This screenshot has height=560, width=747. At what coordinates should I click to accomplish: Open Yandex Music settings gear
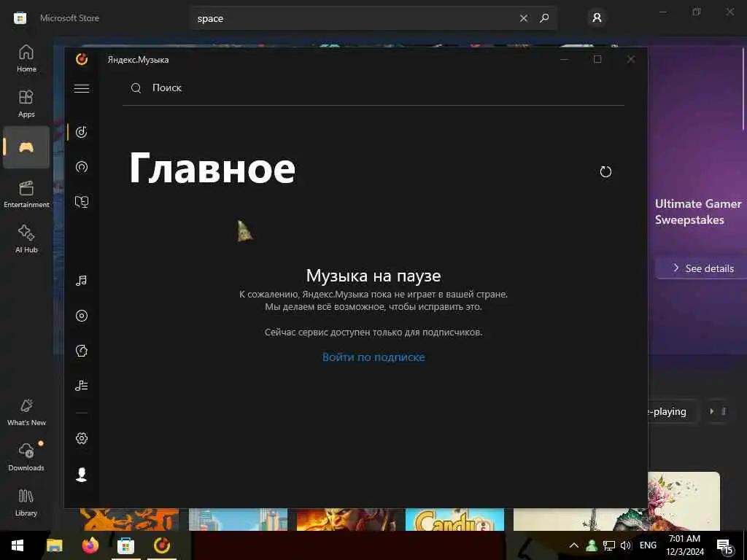[x=82, y=438]
